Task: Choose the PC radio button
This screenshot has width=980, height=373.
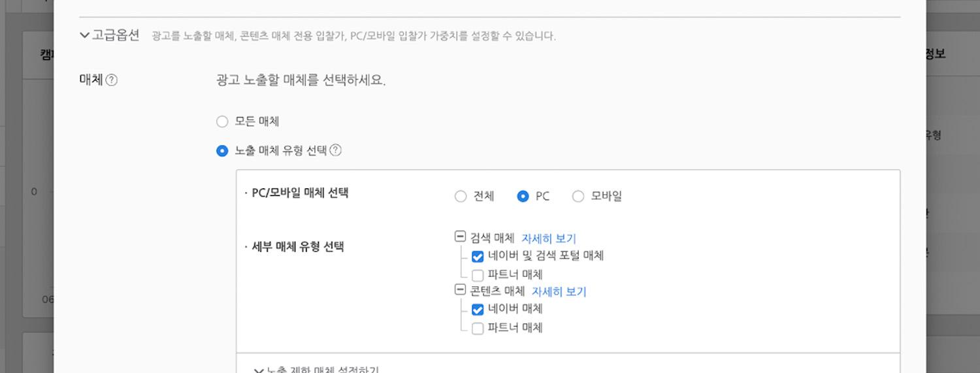Action: tap(523, 196)
